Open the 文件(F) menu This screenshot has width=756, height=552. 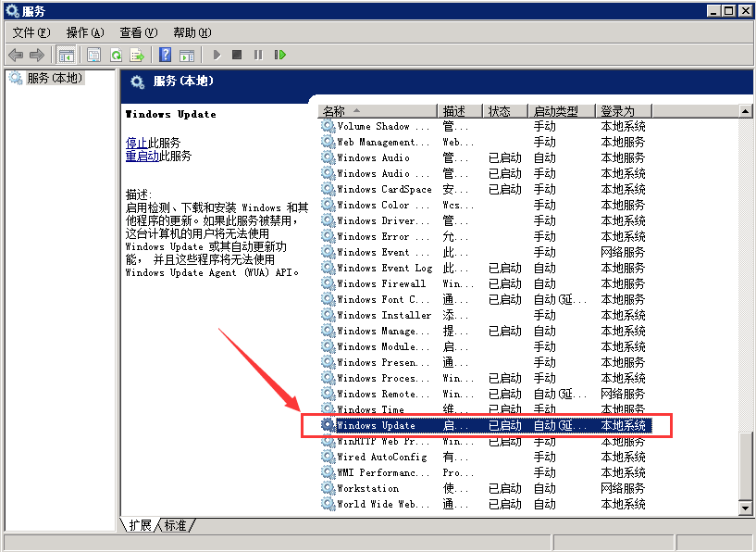31,32
